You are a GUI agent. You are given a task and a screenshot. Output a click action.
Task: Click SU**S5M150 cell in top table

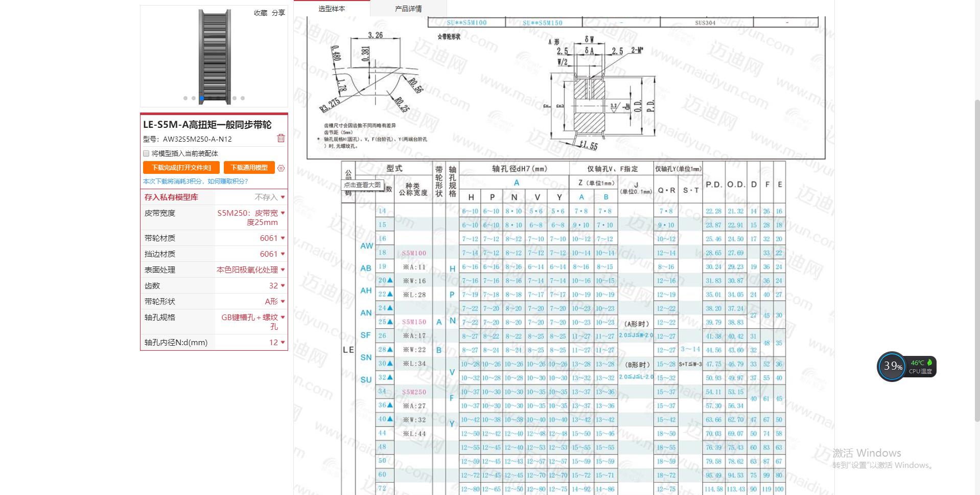click(x=543, y=23)
